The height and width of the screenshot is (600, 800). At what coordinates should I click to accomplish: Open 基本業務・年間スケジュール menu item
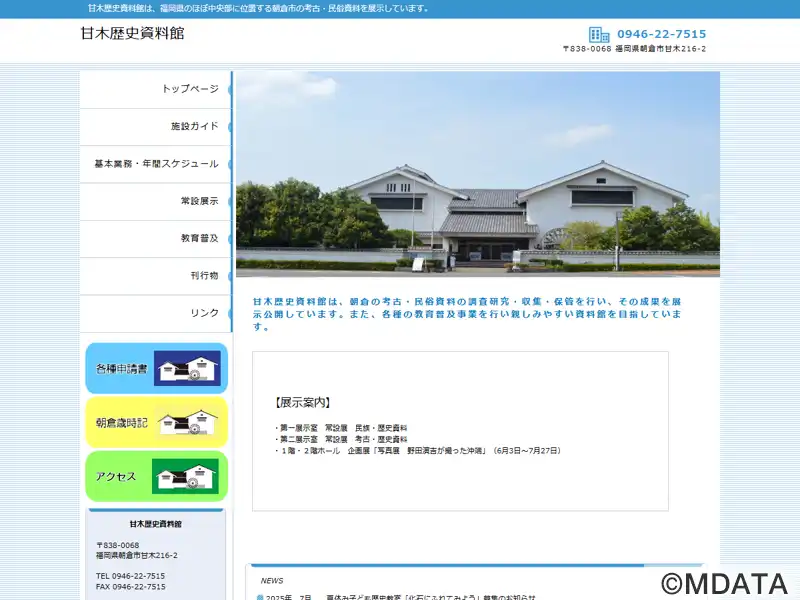click(x=156, y=164)
